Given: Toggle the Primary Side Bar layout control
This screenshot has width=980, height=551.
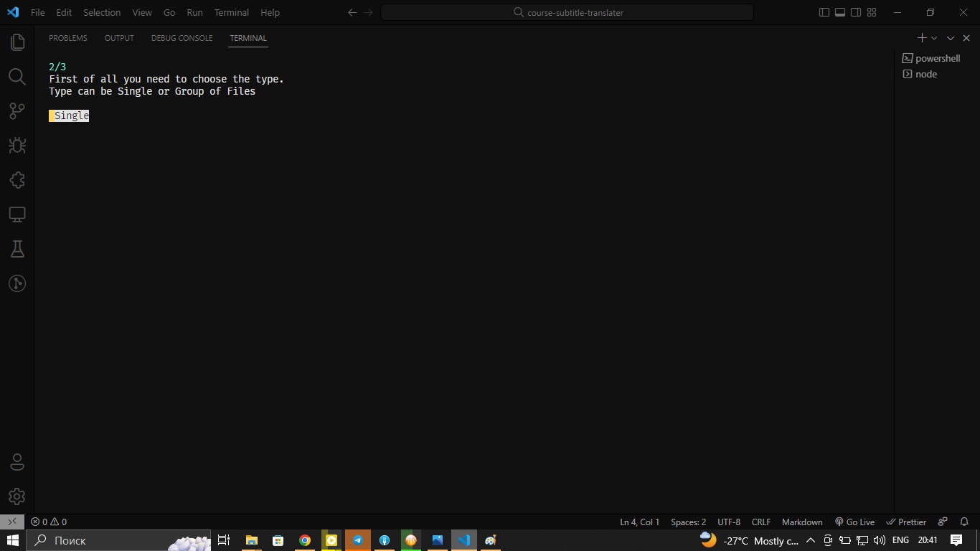Looking at the screenshot, I should pos(824,12).
